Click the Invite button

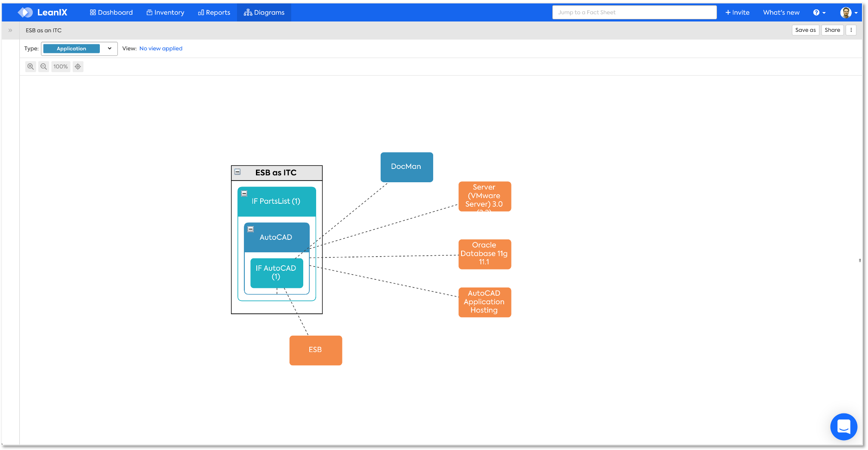pyautogui.click(x=737, y=12)
